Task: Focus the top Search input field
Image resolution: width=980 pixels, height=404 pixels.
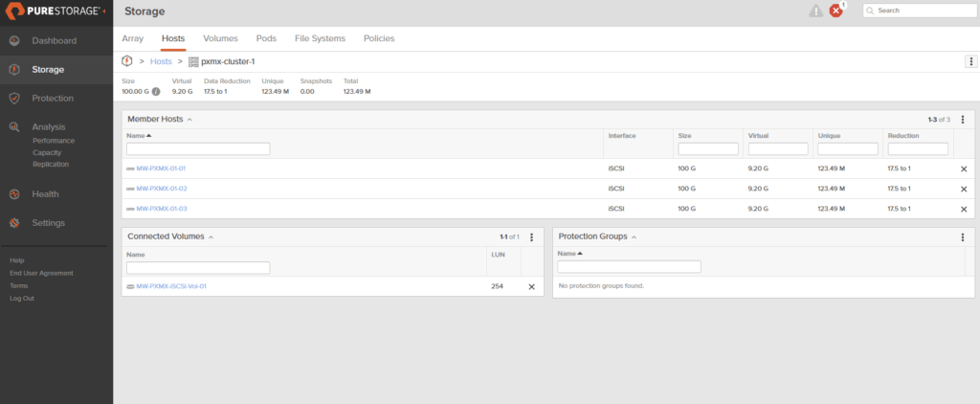Action: [920, 11]
